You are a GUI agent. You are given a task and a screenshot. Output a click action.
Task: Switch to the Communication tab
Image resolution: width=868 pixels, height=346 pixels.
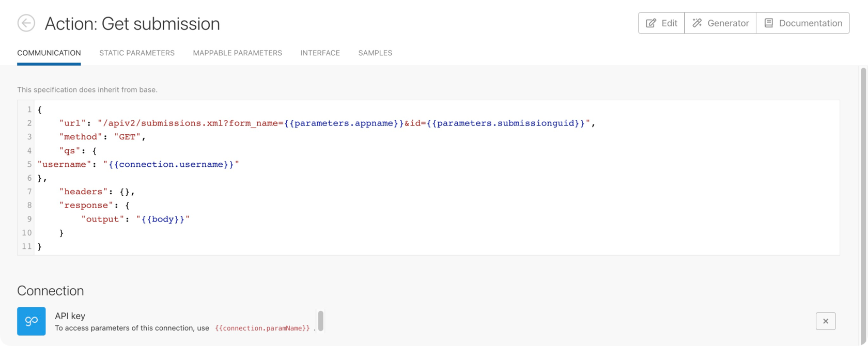click(49, 53)
